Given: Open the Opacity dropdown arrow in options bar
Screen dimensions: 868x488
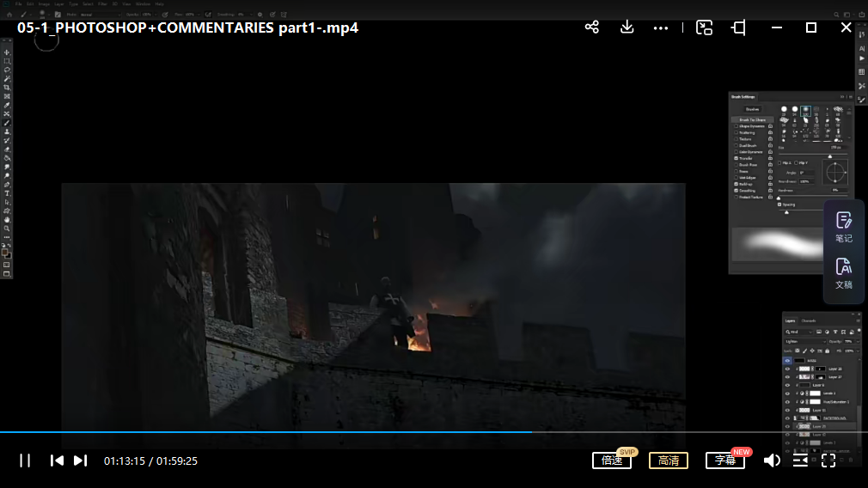Looking at the screenshot, I should pyautogui.click(x=156, y=15).
